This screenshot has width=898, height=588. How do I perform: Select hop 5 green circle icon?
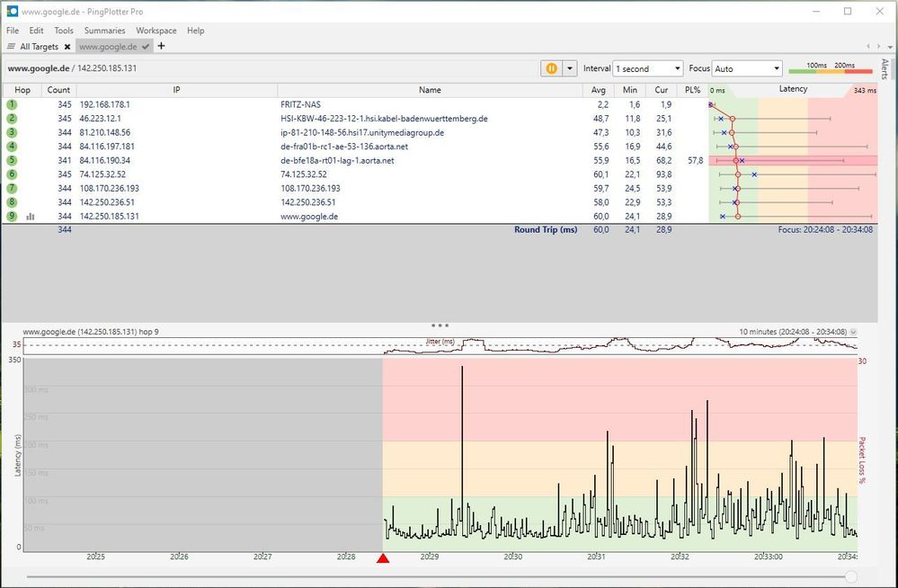pos(12,160)
